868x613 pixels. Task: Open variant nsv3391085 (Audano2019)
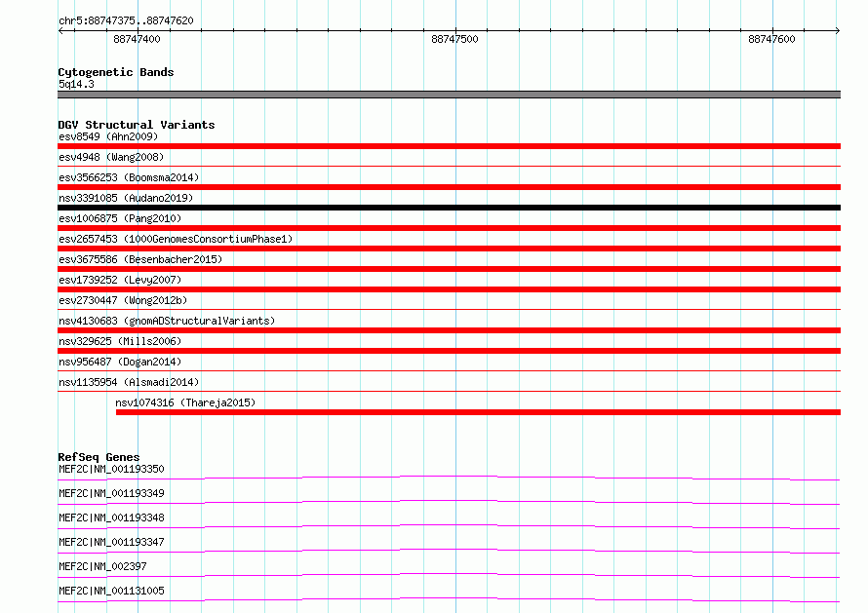(126, 198)
